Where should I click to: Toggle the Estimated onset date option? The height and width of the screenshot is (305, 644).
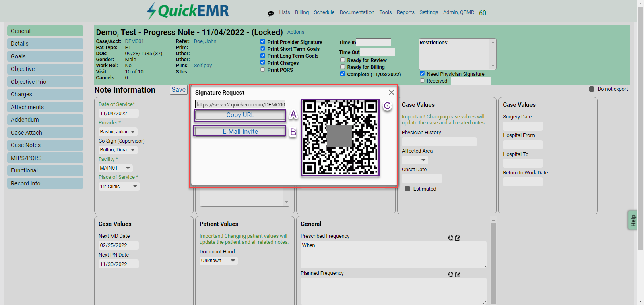(x=407, y=189)
